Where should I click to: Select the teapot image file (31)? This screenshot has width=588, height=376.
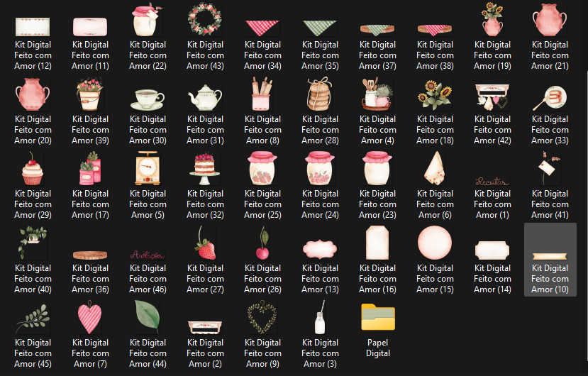(205, 111)
